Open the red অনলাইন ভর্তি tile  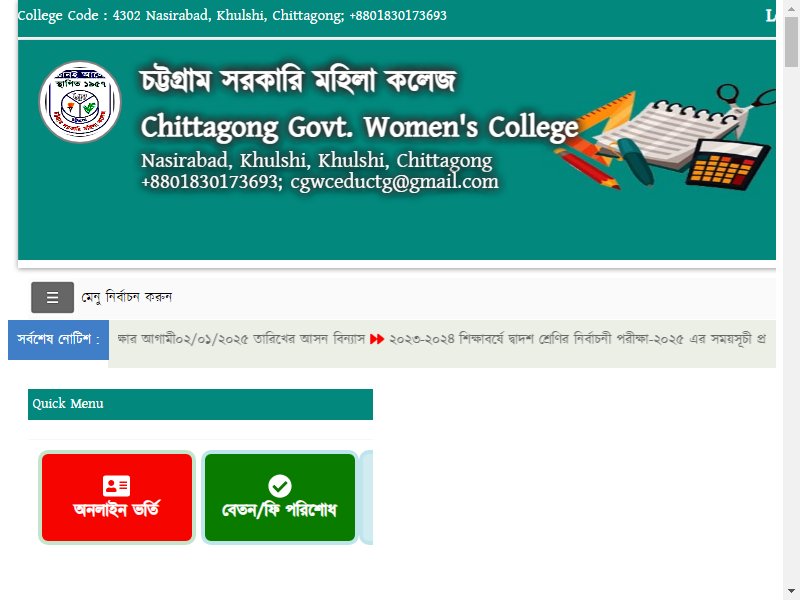point(117,497)
